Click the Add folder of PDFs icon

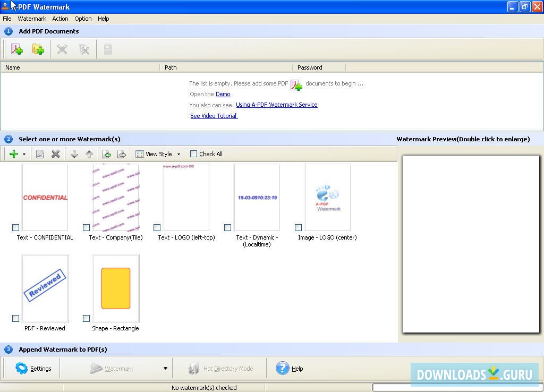38,49
